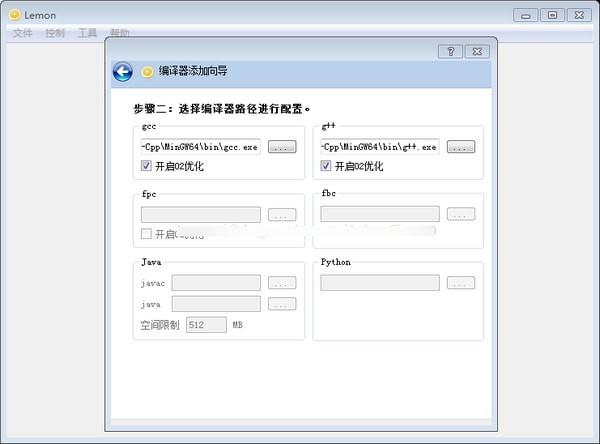
Task: Go back using the blue arrow button
Action: (123, 72)
